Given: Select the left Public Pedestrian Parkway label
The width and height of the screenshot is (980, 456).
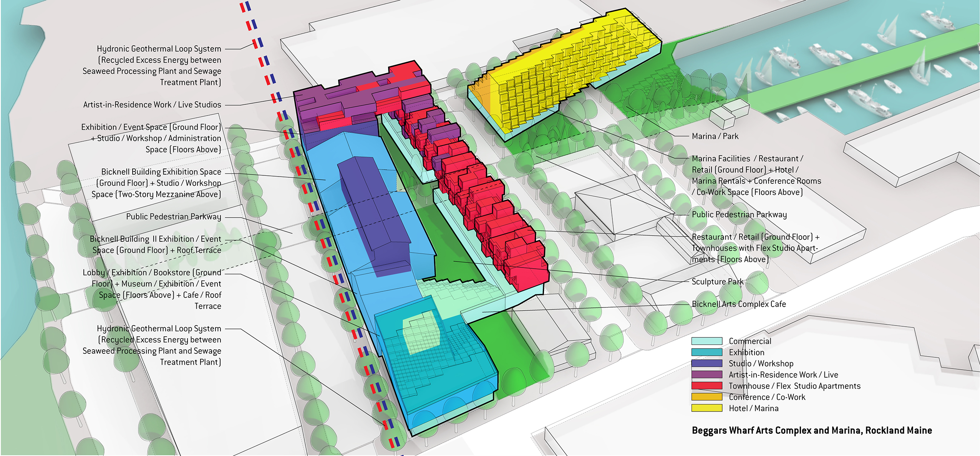Looking at the screenshot, I should pos(173,216).
